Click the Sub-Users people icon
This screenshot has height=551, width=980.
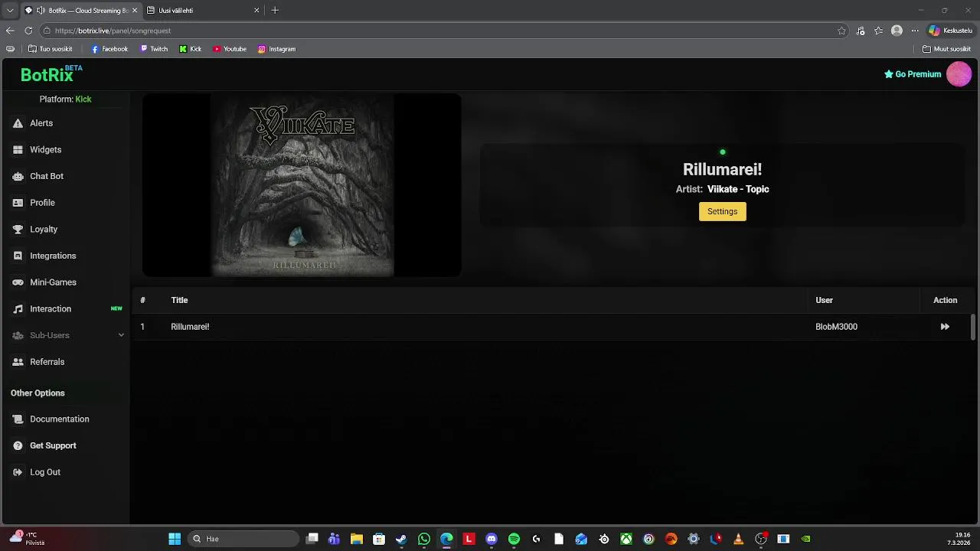(18, 335)
